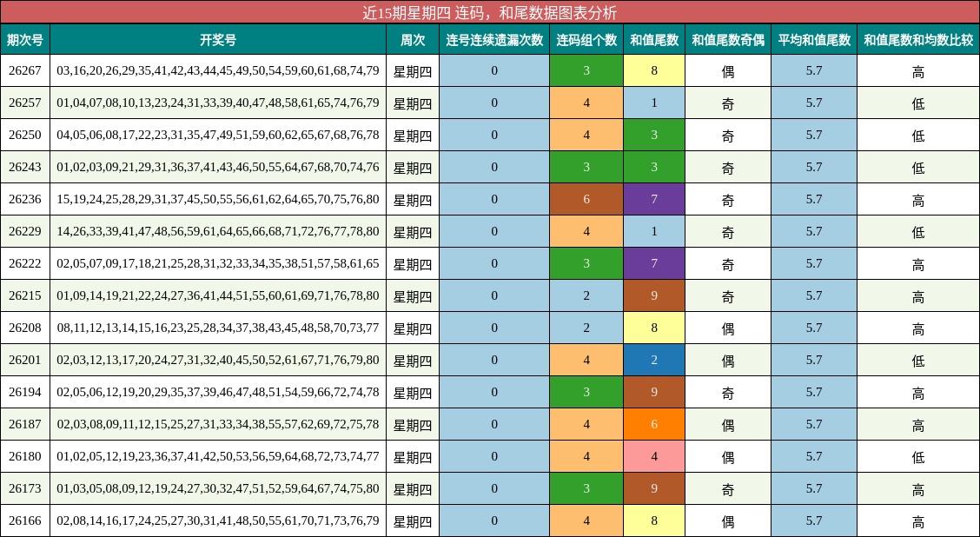The image size is (980, 537).
Task: Click period number 26201
Action: tap(25, 360)
